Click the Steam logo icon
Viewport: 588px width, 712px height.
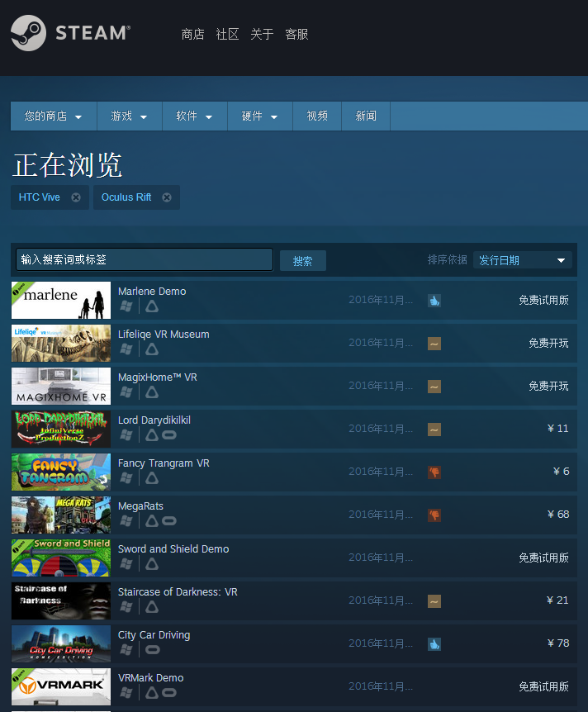tap(28, 33)
